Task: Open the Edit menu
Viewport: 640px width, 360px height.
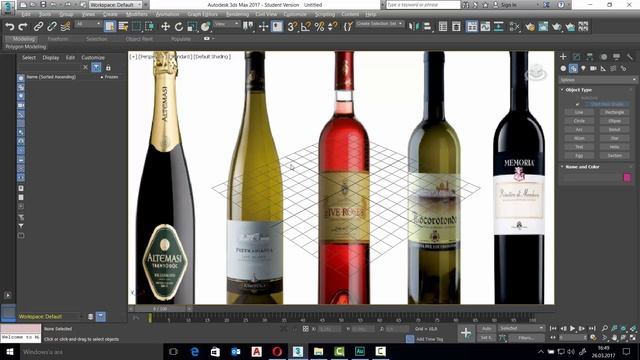Action: [x=26, y=14]
